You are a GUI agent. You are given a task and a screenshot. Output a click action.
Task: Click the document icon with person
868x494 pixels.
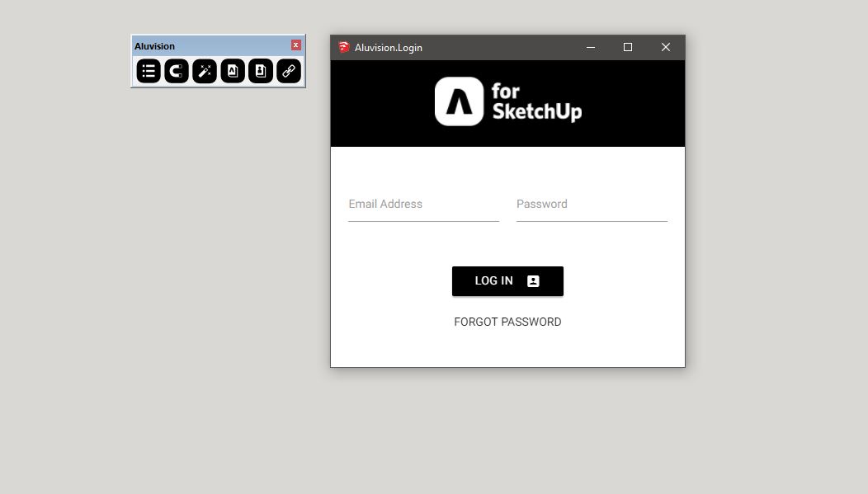261,72
